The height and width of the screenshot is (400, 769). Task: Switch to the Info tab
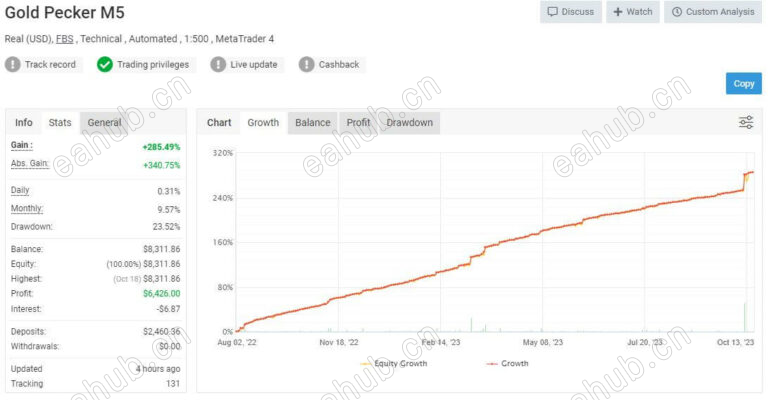24,123
